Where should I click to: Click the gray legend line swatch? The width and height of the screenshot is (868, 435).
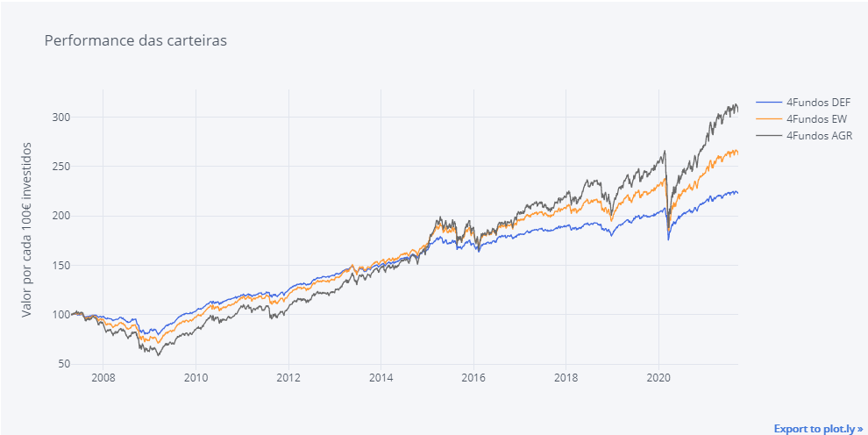click(769, 135)
